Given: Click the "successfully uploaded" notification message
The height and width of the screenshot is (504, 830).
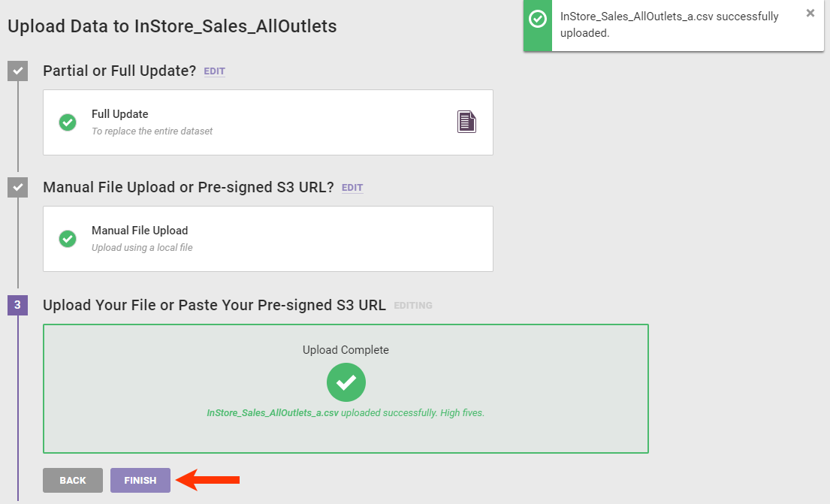Looking at the screenshot, I should (x=669, y=25).
